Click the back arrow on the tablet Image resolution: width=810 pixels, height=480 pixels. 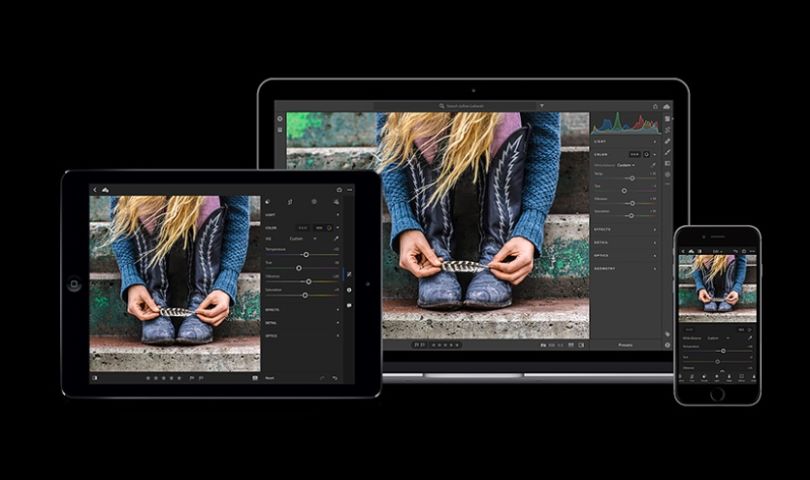coord(95,189)
